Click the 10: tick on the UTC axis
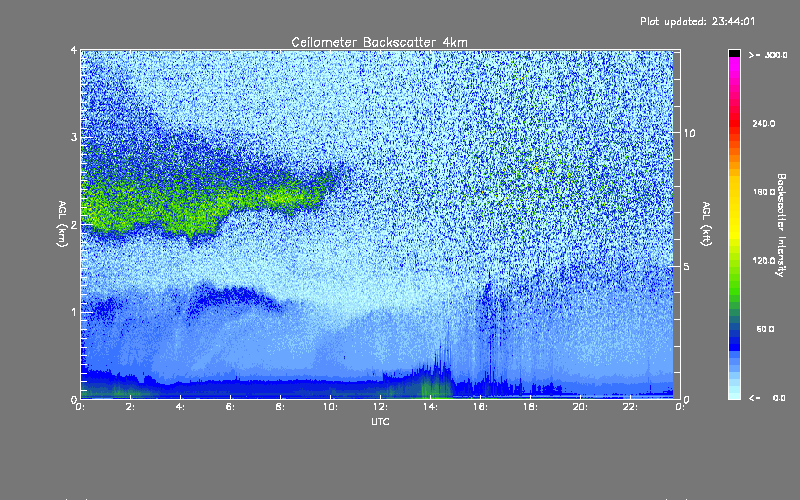 tap(330, 407)
